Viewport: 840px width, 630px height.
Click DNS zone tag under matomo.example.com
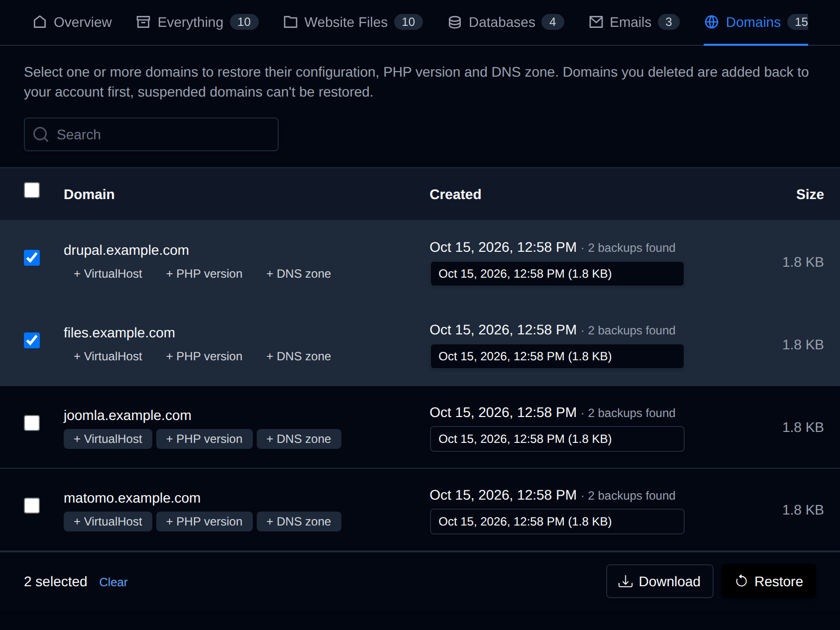tap(299, 522)
